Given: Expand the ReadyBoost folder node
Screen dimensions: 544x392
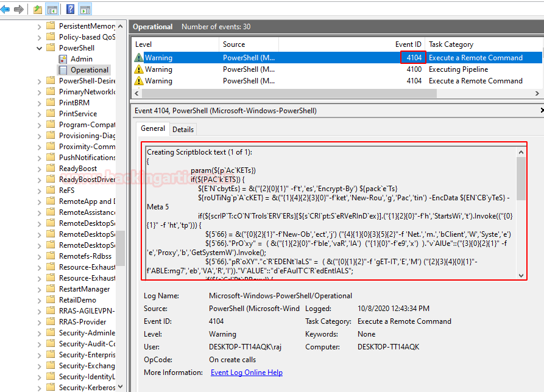Looking at the screenshot, I should pos(39,169).
